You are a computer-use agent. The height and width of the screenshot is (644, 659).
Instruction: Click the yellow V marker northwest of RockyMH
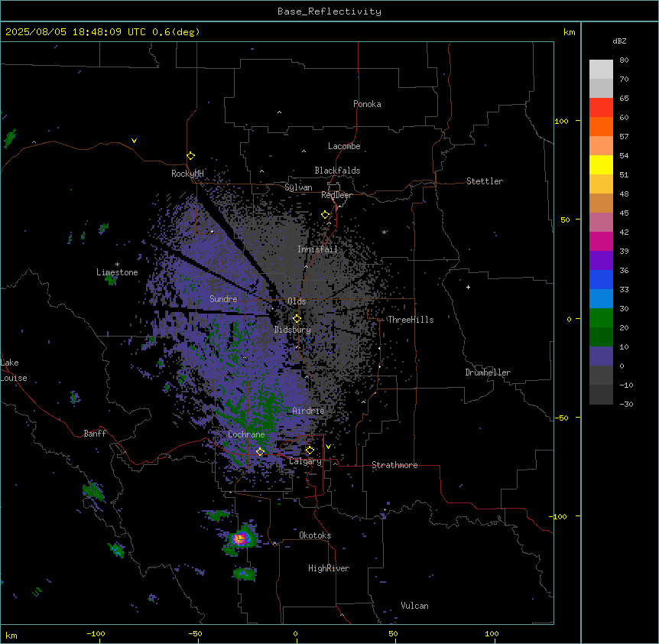click(x=134, y=141)
